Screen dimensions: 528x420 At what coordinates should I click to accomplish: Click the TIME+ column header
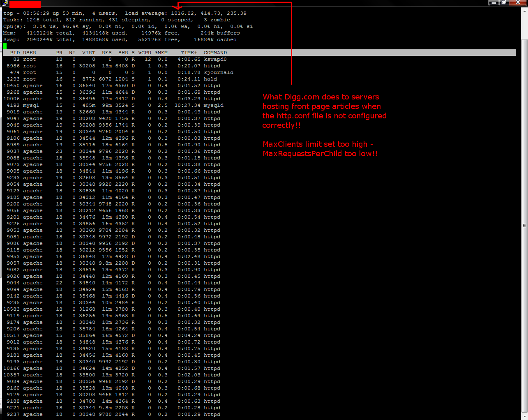point(189,53)
